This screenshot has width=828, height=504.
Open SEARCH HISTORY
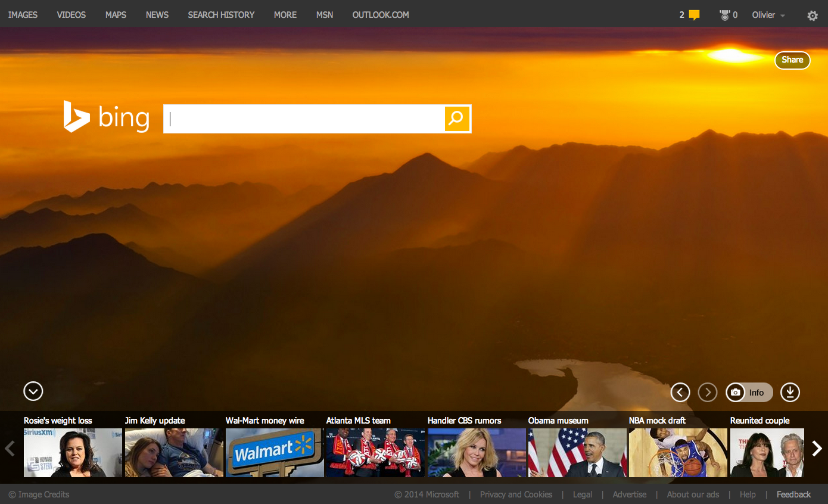[x=221, y=15]
